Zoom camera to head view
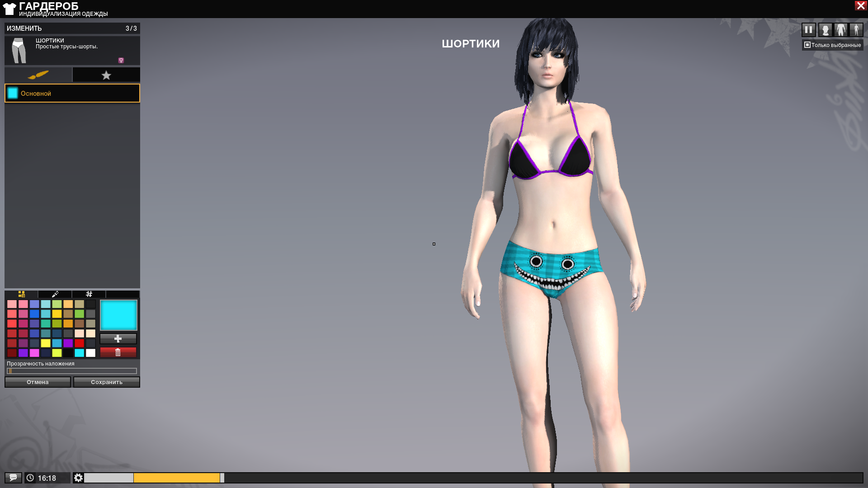The image size is (868, 488). pyautogui.click(x=825, y=30)
